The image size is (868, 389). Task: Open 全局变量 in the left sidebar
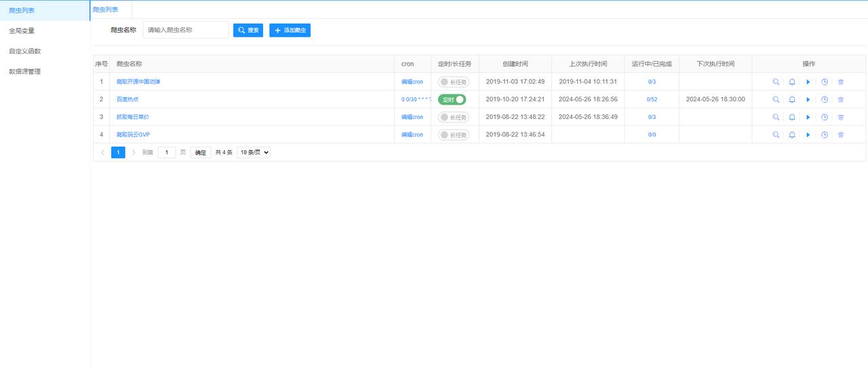[22, 31]
